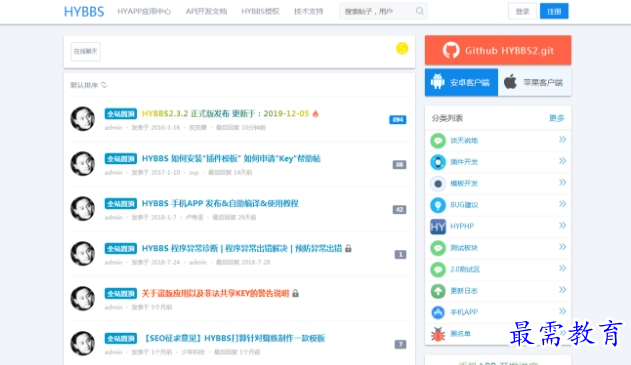
Task: Click 苹果客户端 Apple client button
Action: point(534,82)
